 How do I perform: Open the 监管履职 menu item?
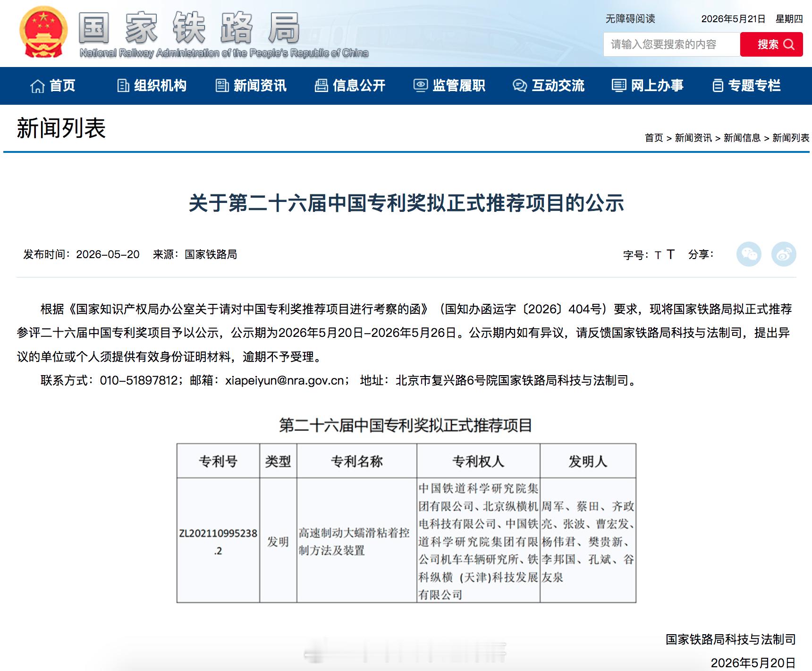(459, 85)
